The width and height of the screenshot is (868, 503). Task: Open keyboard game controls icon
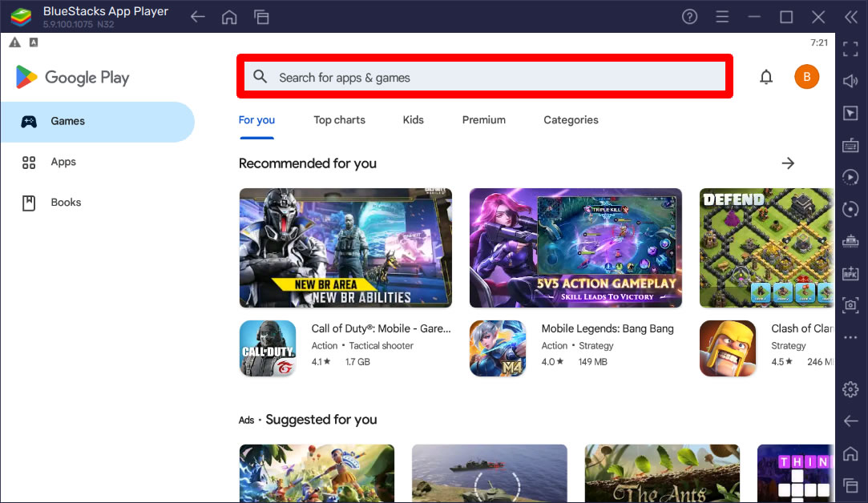click(x=850, y=146)
